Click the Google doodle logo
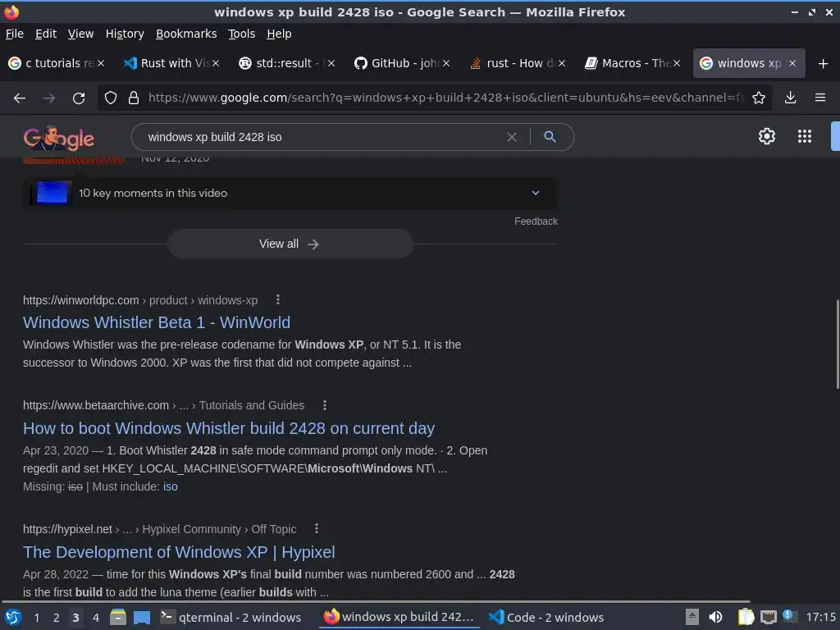 pos(58,138)
